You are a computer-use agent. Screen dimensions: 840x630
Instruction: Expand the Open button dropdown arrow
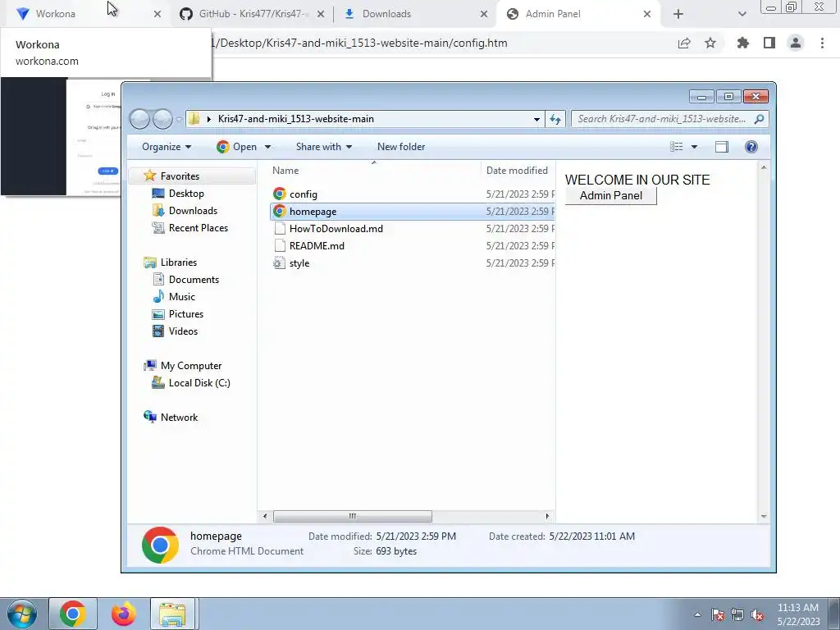point(268,147)
